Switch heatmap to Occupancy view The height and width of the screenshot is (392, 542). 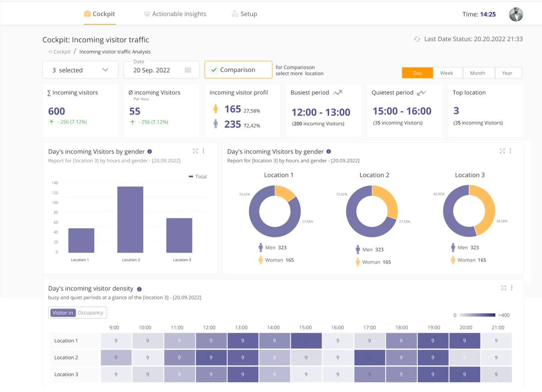click(90, 313)
